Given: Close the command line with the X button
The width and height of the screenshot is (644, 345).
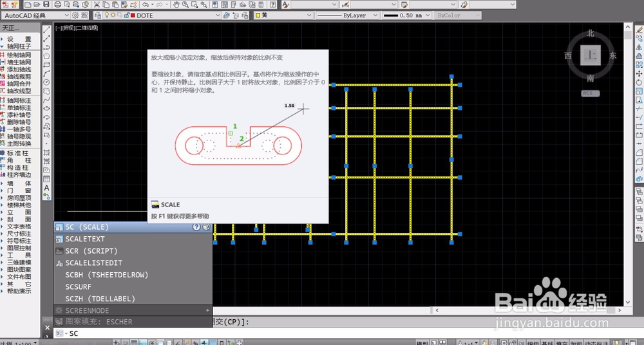Looking at the screenshot, I should point(47,328).
